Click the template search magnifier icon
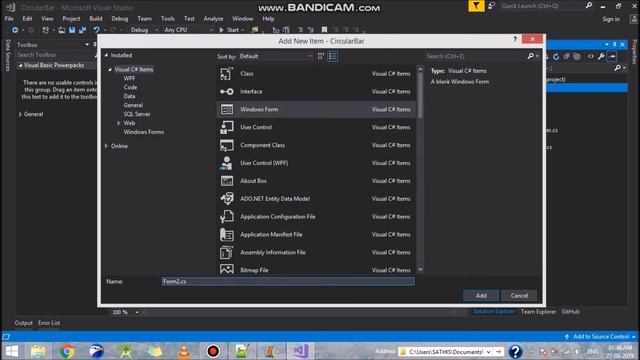This screenshot has width=640, height=360. (531, 56)
